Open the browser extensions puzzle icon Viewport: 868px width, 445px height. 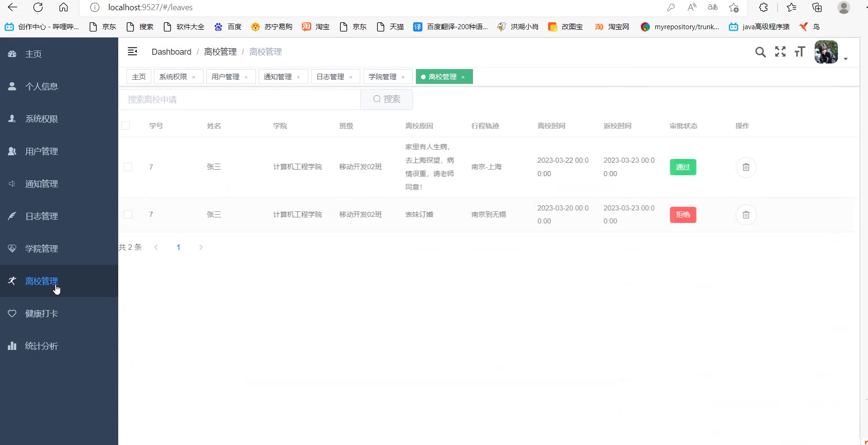coord(763,7)
